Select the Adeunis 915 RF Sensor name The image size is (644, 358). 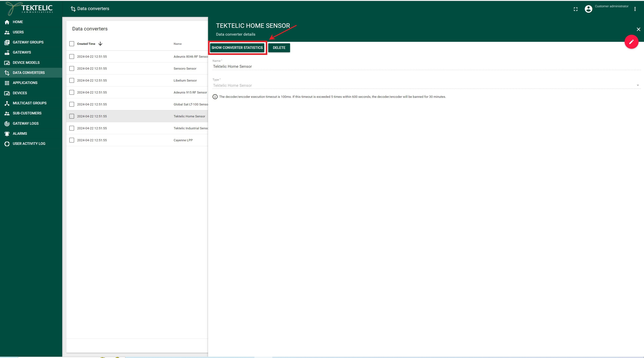tap(190, 92)
